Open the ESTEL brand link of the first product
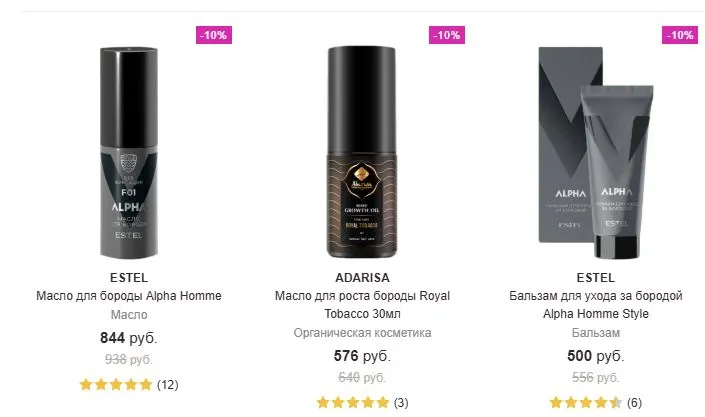The height and width of the screenshot is (417, 705). tap(129, 278)
